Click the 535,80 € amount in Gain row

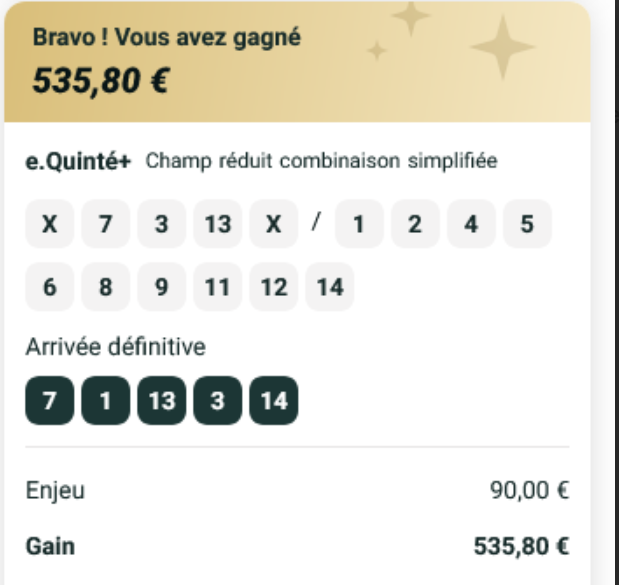click(521, 546)
